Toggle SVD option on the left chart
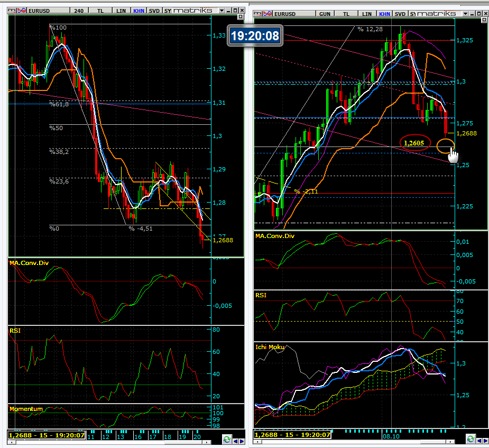 point(154,11)
